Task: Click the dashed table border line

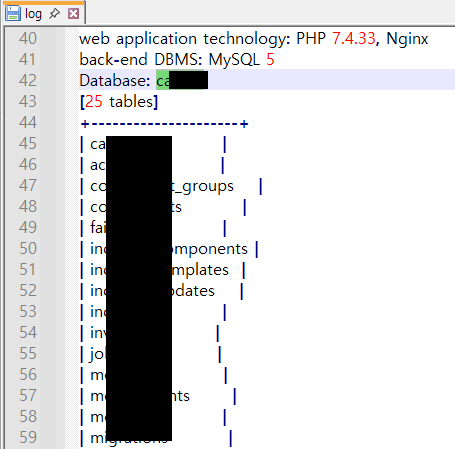Action: pos(164,124)
